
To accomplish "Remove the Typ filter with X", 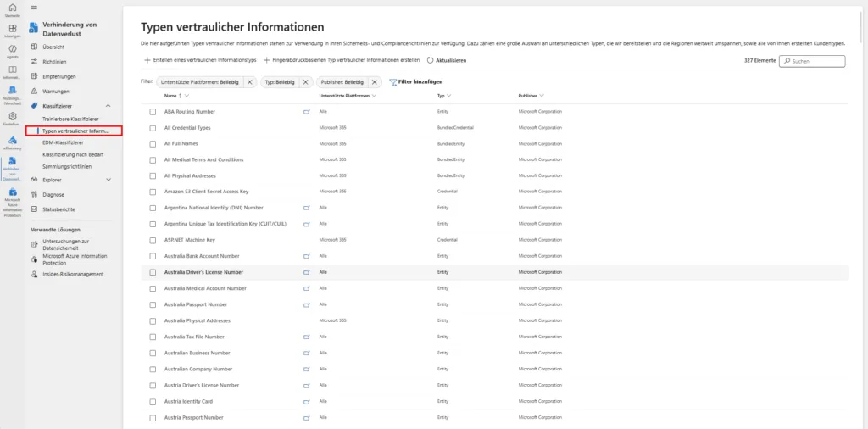I will click(305, 82).
